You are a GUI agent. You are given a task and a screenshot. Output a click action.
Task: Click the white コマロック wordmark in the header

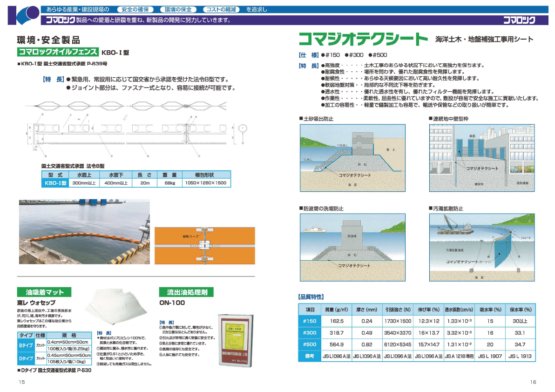(519, 20)
